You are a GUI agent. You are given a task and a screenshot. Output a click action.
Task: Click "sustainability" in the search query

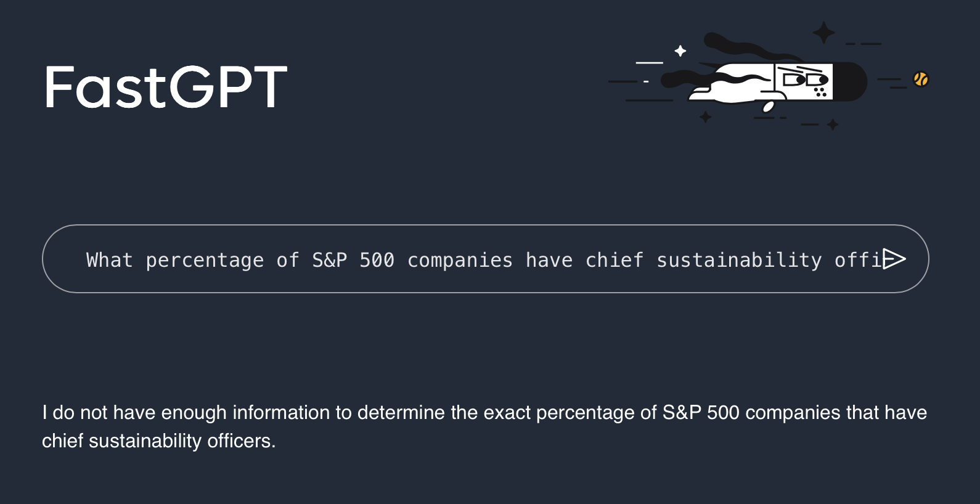click(739, 260)
